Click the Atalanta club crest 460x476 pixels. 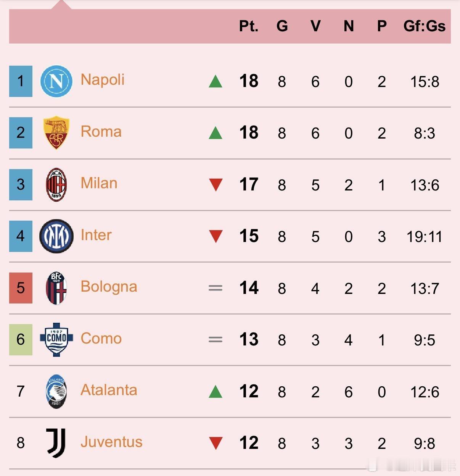pos(56,391)
